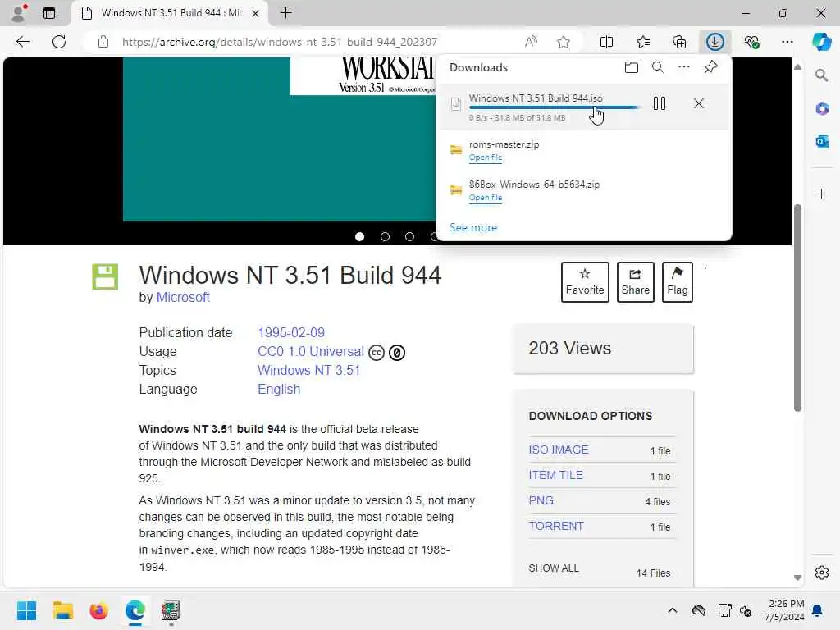Add this page to favorites star
This screenshot has width=840, height=630.
tap(563, 42)
